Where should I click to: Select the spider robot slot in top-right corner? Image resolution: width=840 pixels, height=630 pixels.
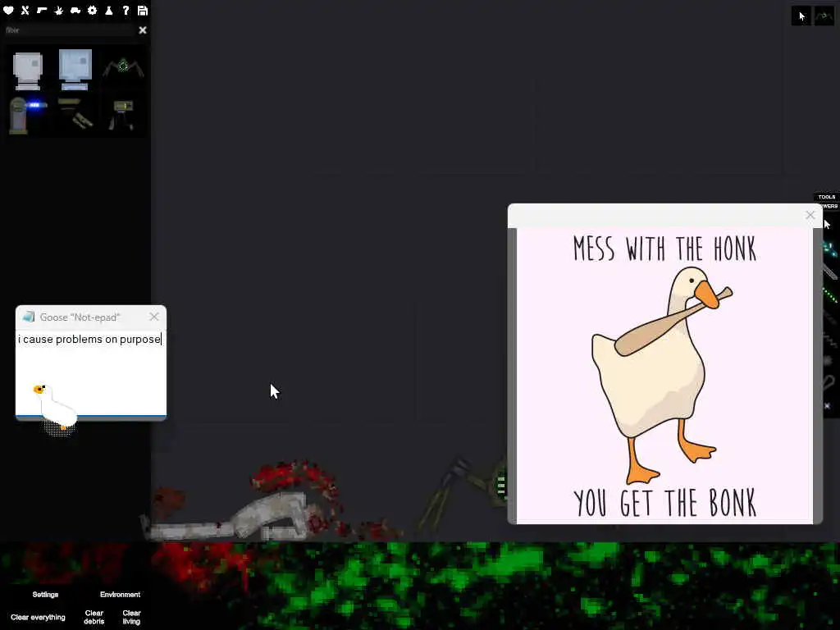pos(824,16)
